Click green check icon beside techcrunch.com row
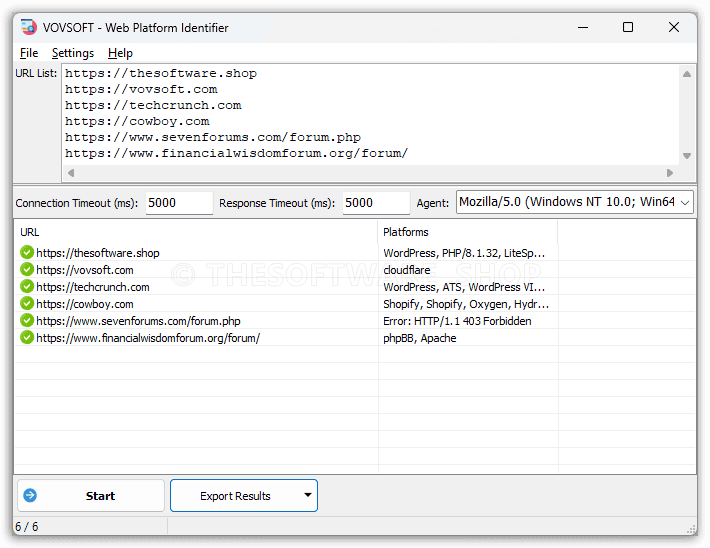Screen dimensions: 710x548 tap(27, 287)
